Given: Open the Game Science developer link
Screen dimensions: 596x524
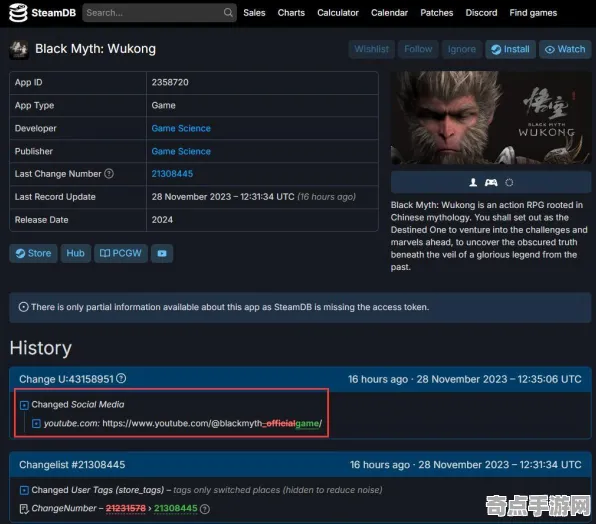Looking at the screenshot, I should [x=181, y=128].
